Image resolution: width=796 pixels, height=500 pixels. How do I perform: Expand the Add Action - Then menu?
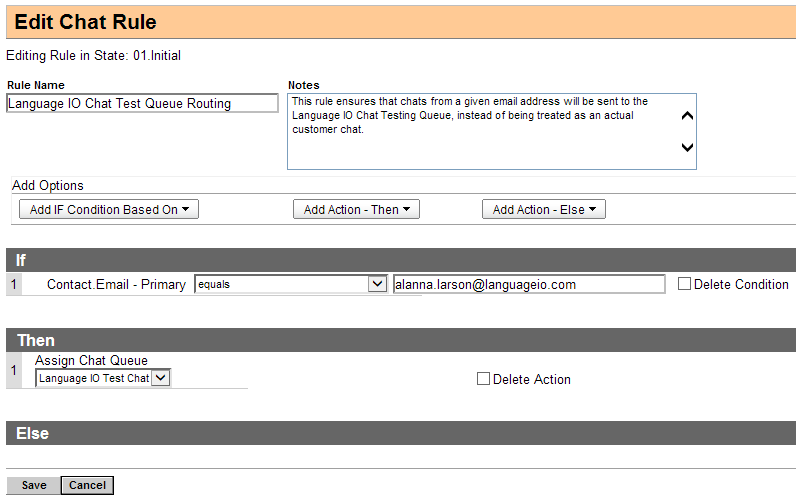pos(356,210)
